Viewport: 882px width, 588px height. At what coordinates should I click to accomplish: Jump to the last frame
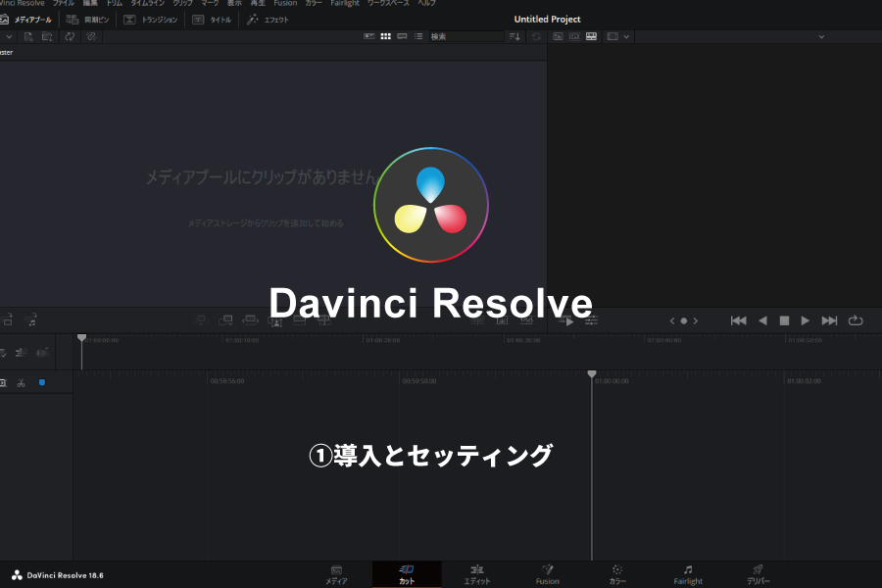pyautogui.click(x=829, y=320)
